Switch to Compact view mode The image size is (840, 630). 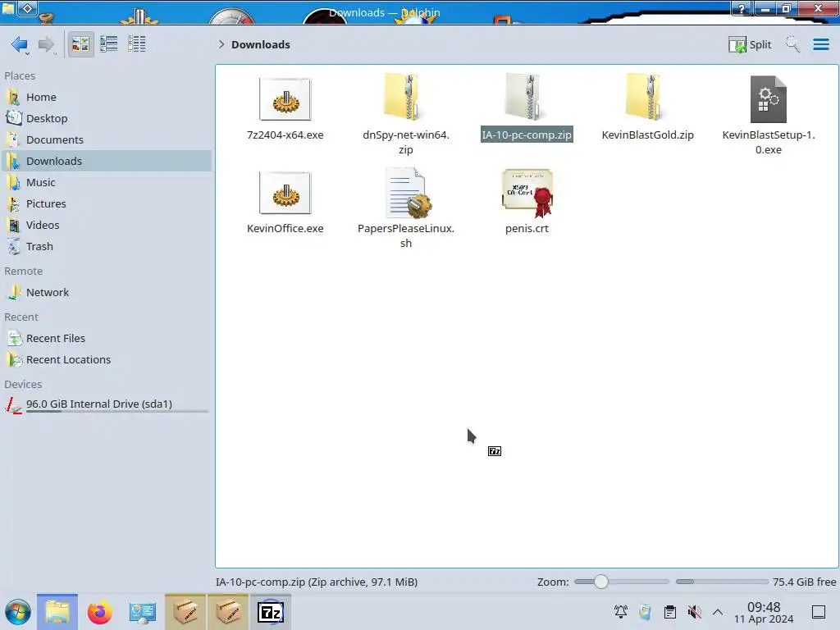109,44
